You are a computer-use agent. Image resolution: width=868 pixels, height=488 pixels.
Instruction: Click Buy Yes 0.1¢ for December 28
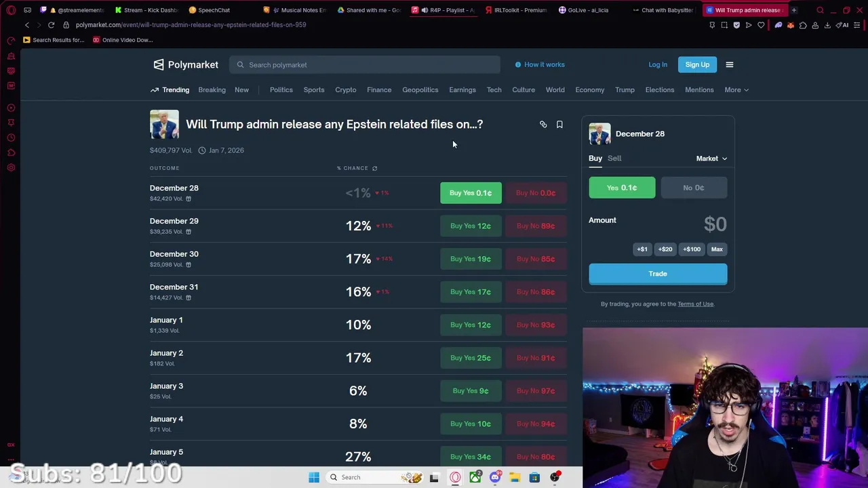[471, 193]
